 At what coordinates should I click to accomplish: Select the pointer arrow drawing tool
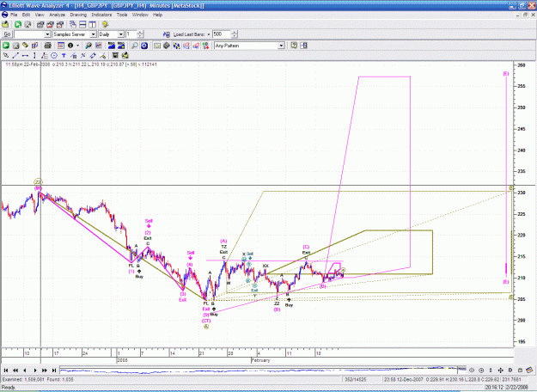(6, 55)
